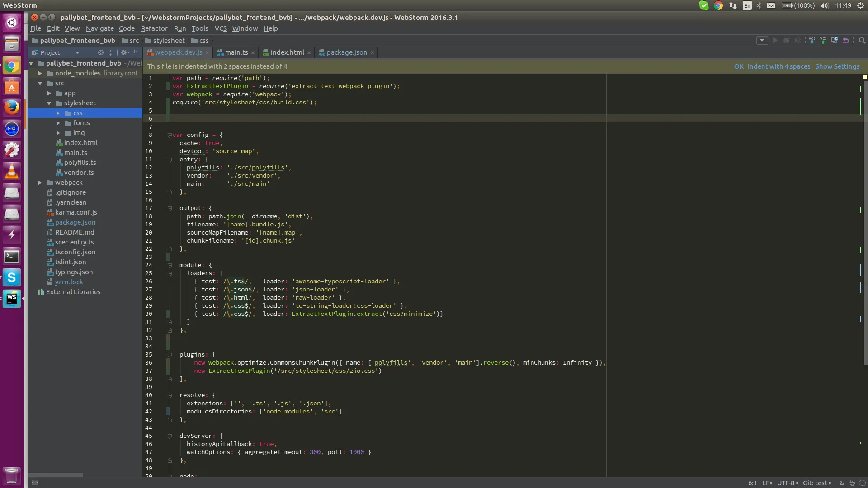Click the VCS Update Project icon
Screen dimensions: 868x488
[x=812, y=41]
